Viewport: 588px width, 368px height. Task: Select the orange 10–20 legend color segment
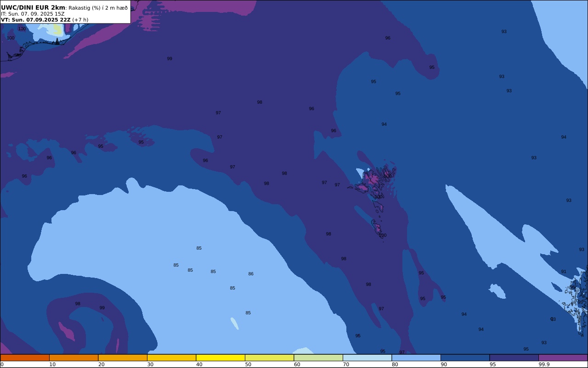click(73, 357)
